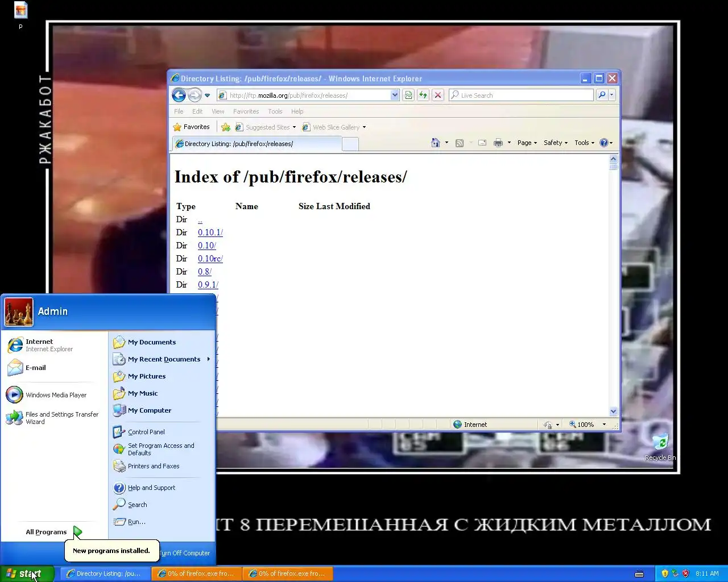Open Set Program Access and Defaults
The width and height of the screenshot is (728, 582).
click(162, 449)
